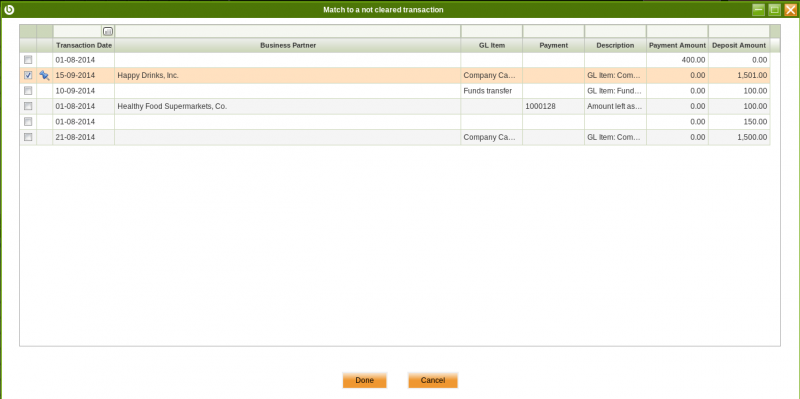Check the 21-08-2014 row checkbox

tap(28, 137)
